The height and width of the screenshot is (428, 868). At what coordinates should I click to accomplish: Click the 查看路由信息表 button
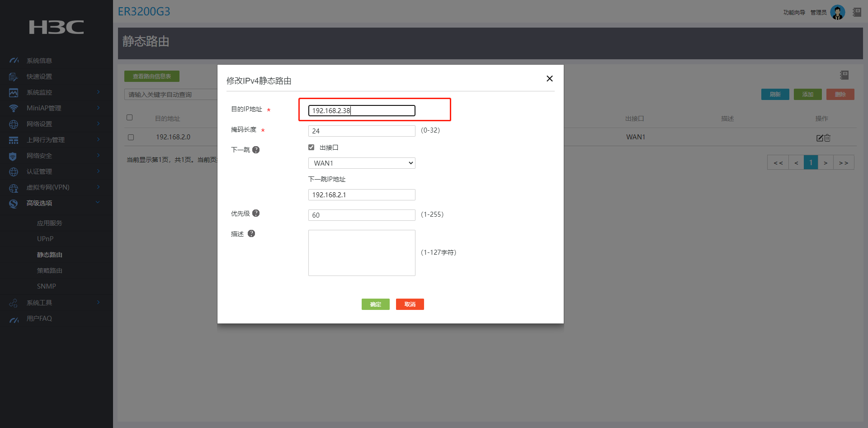coord(152,76)
